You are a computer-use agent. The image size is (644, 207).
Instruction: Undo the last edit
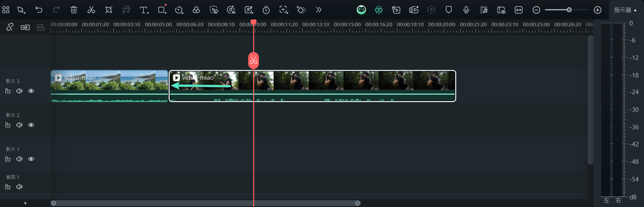[x=39, y=10]
